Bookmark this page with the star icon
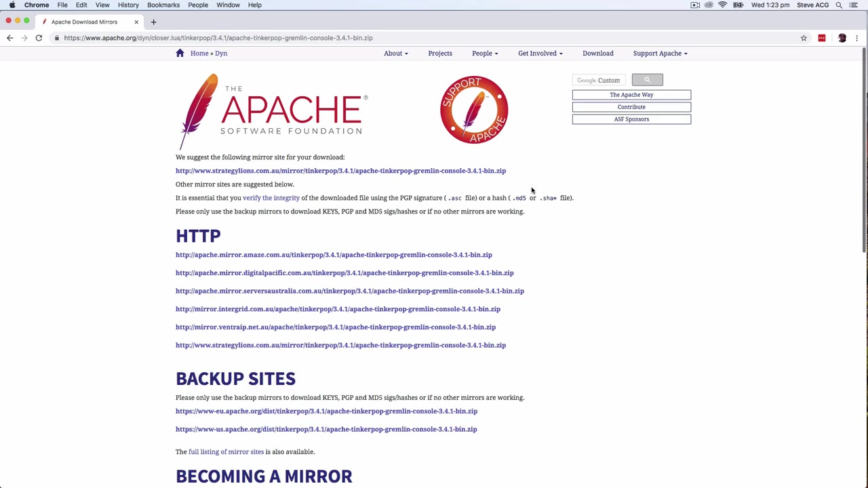 [804, 38]
